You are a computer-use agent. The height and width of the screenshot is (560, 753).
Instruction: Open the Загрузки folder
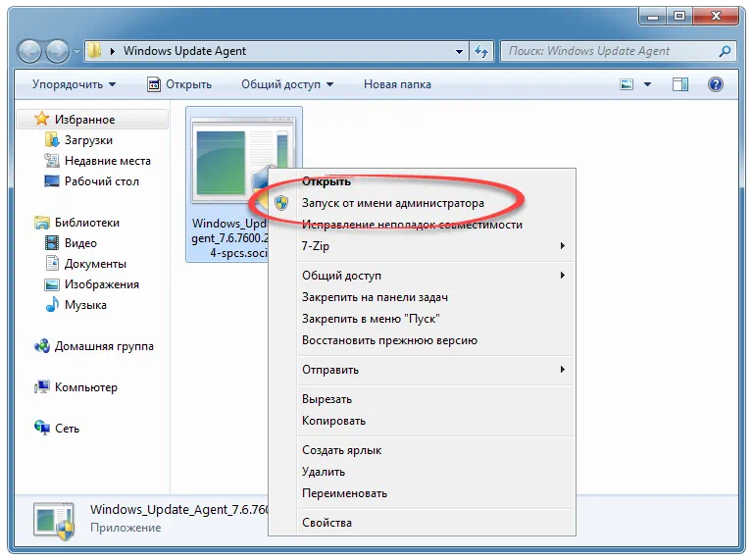(x=88, y=140)
